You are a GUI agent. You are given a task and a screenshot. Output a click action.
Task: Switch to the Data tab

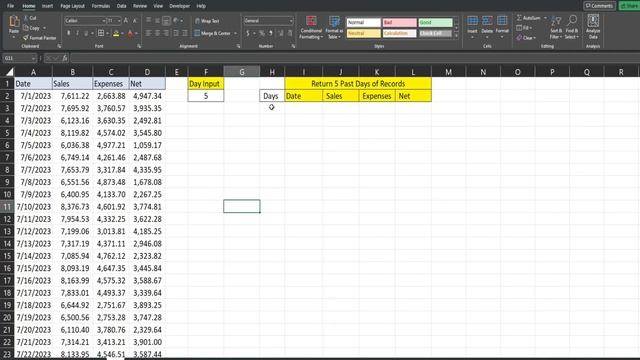tap(122, 6)
